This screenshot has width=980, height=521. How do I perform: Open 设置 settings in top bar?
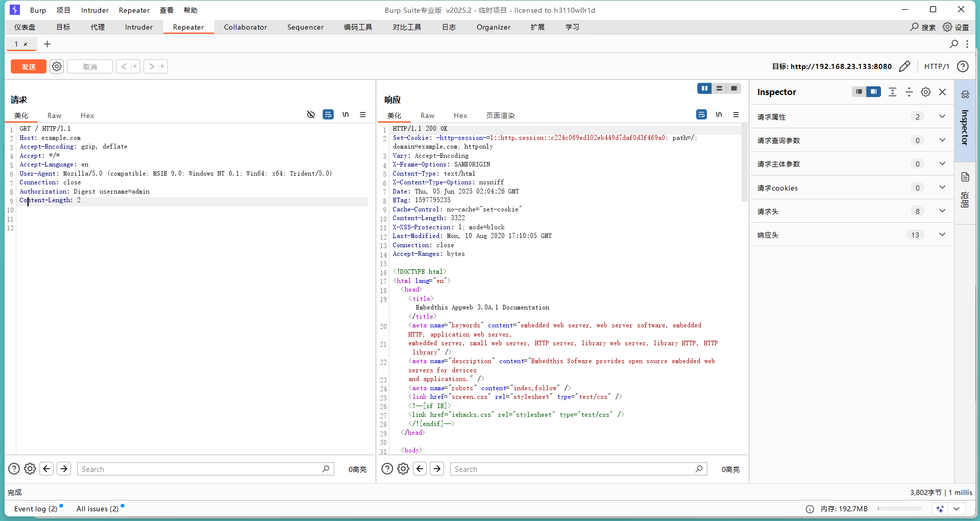click(x=956, y=27)
